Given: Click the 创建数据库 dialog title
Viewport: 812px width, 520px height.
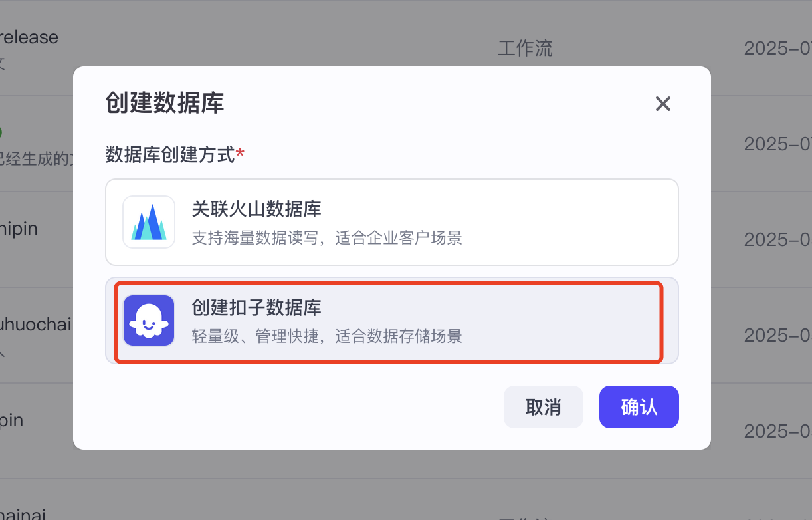Looking at the screenshot, I should (x=164, y=104).
